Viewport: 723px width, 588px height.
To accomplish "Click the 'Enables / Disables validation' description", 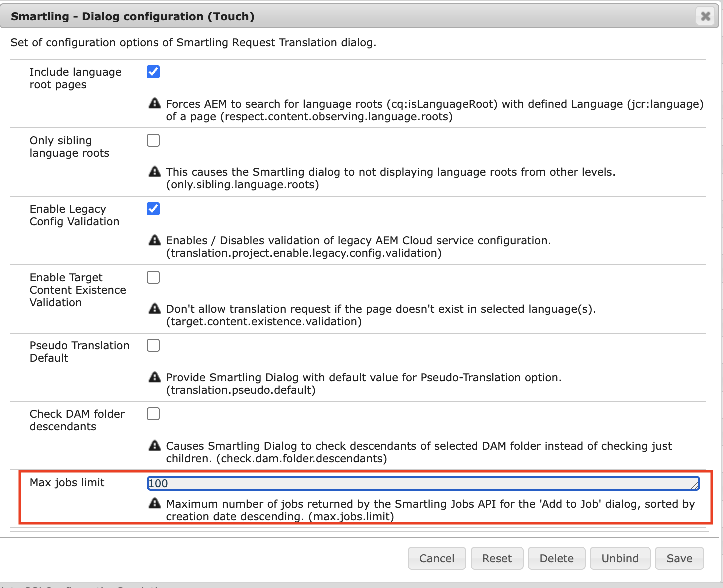I will coord(358,247).
